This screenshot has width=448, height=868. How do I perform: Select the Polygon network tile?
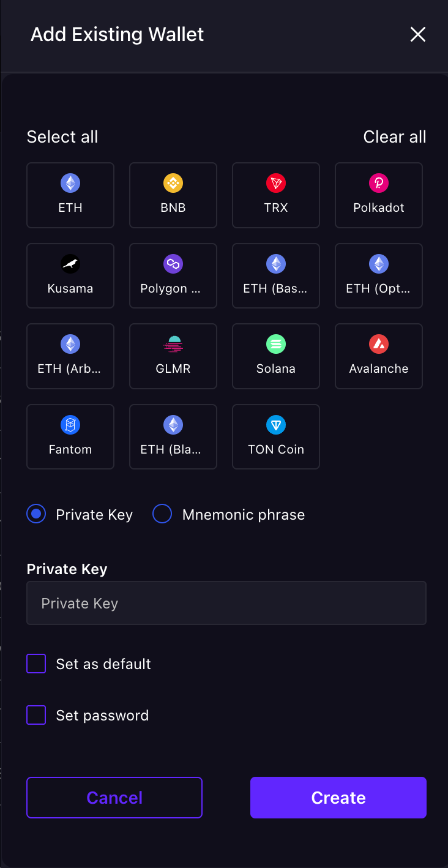point(173,275)
